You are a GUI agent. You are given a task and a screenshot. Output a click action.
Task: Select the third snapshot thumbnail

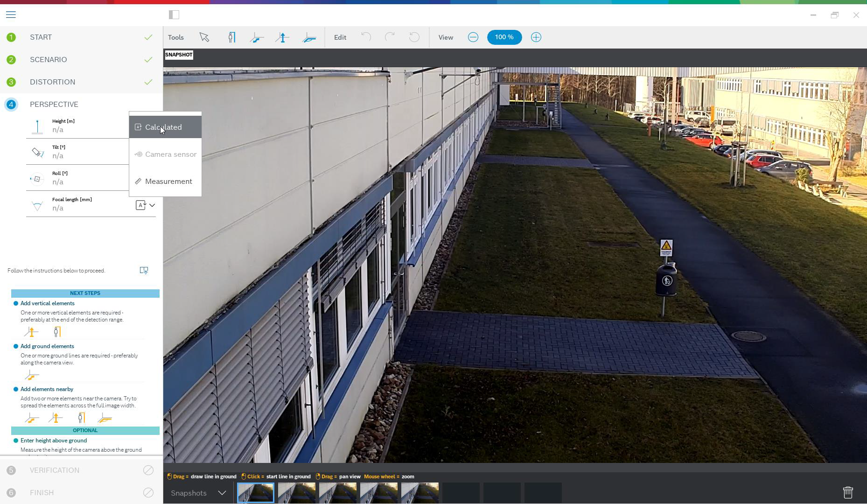pyautogui.click(x=337, y=493)
